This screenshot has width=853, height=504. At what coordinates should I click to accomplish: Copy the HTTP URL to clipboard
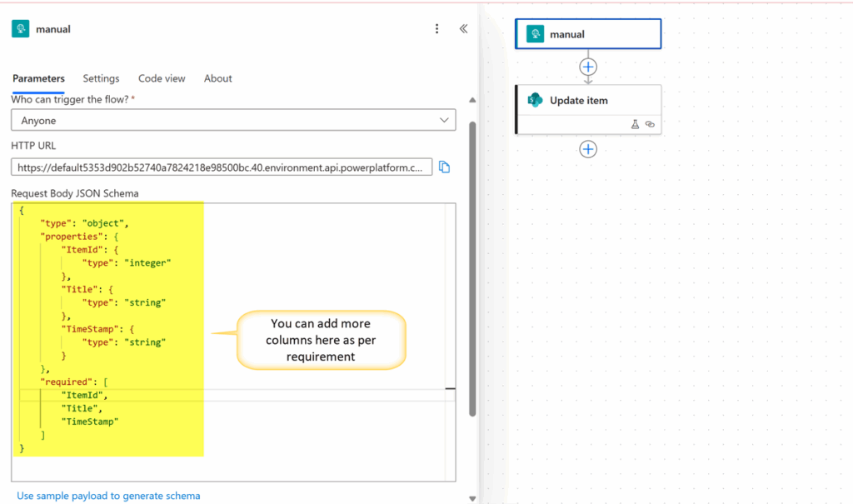(x=445, y=167)
